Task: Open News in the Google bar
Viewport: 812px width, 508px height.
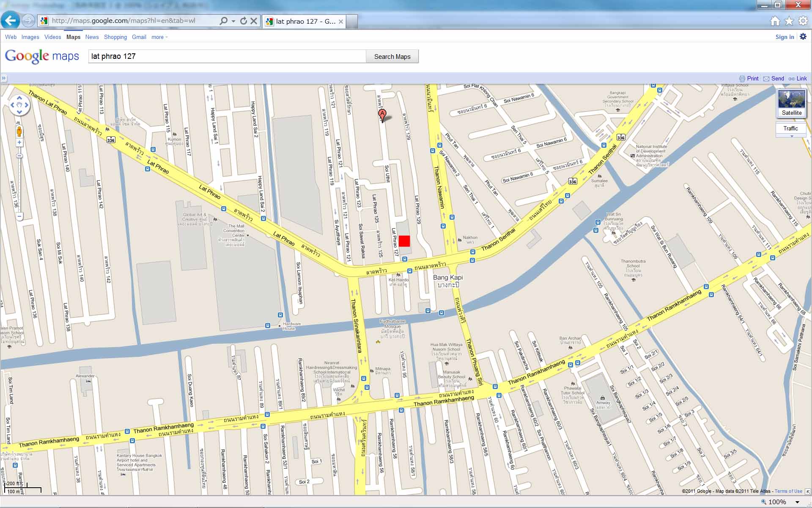Action: click(x=92, y=37)
